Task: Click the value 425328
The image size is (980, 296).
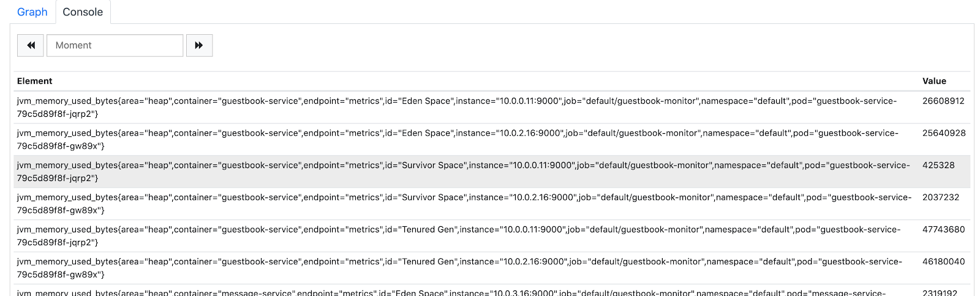Action: (938, 165)
